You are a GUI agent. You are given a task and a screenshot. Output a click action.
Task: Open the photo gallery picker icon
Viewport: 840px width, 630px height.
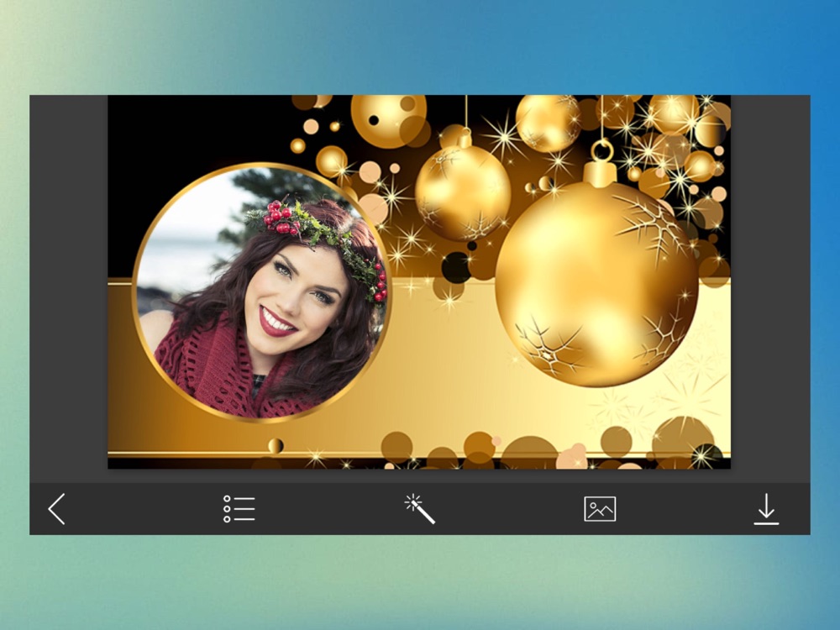(600, 508)
